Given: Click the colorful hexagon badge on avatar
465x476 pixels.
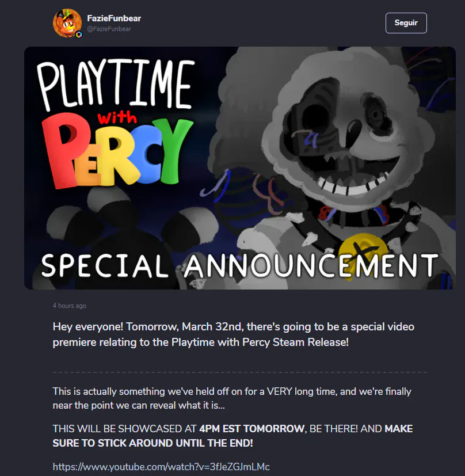Looking at the screenshot, I should (79, 35).
